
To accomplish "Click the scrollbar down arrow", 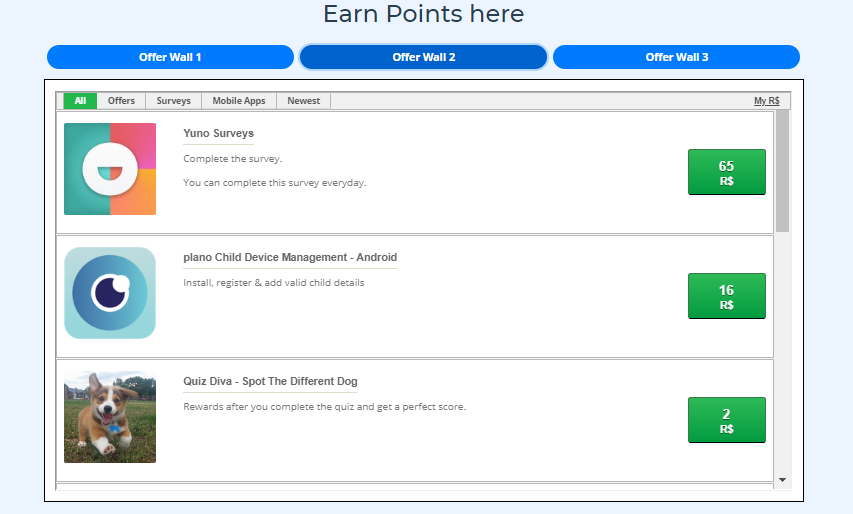I will (782, 480).
